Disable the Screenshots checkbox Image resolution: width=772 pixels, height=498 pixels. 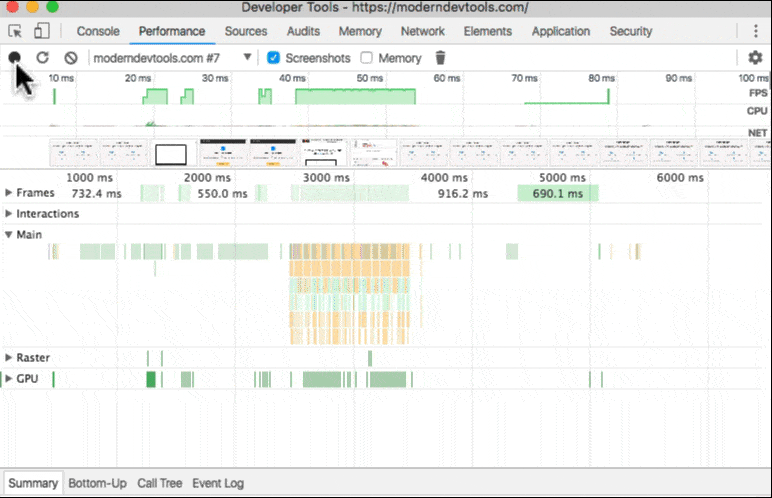click(x=273, y=58)
